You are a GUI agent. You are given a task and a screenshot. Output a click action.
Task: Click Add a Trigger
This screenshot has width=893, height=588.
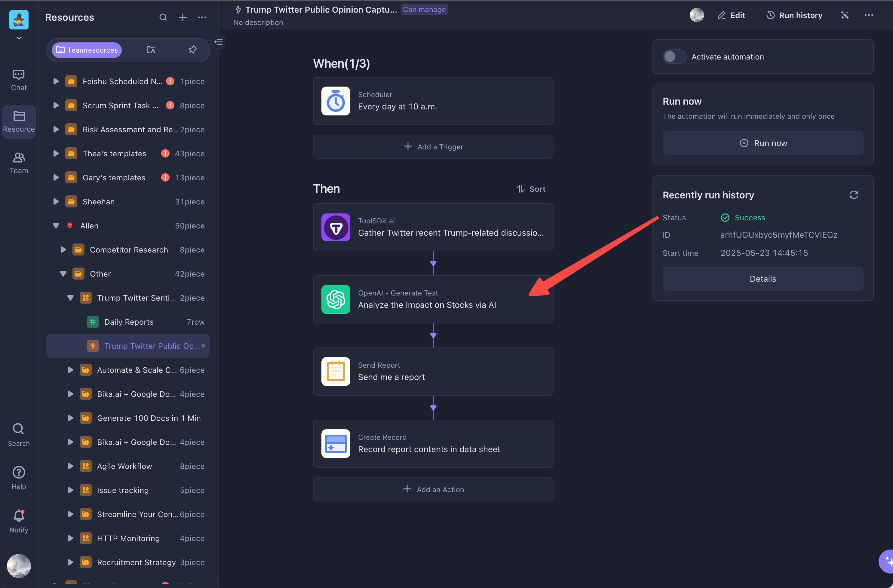[x=433, y=147]
